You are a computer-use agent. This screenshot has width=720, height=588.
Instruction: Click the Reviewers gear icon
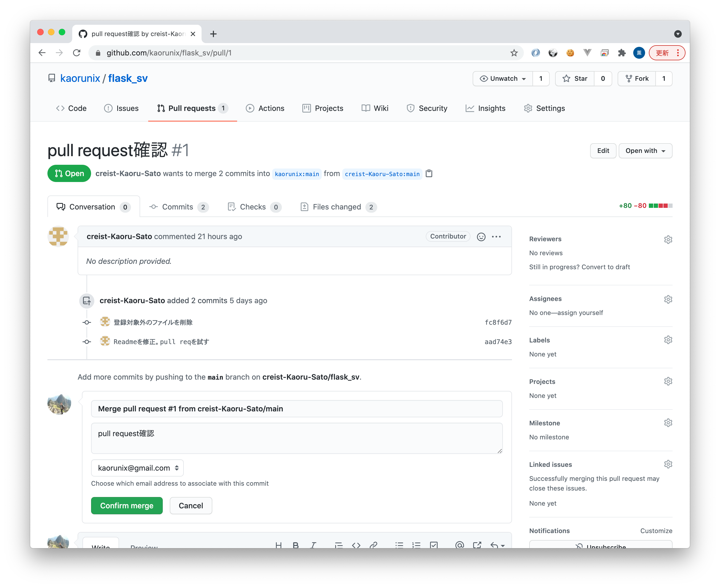[x=668, y=239]
